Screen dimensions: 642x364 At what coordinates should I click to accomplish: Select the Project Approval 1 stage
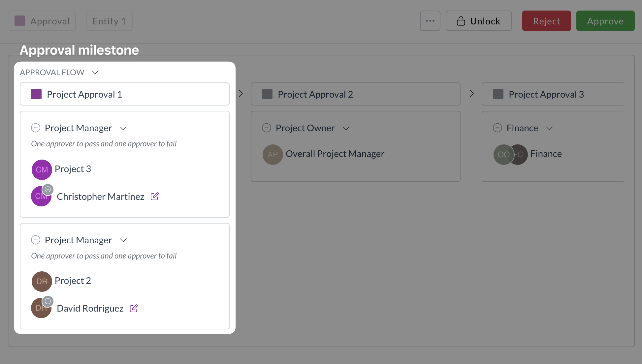(125, 94)
